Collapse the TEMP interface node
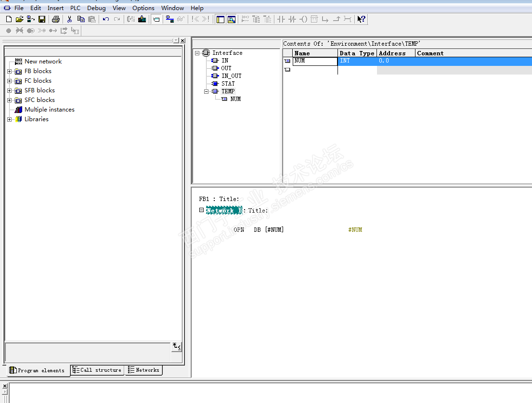Viewport: 532px width, 403px height. pos(206,91)
